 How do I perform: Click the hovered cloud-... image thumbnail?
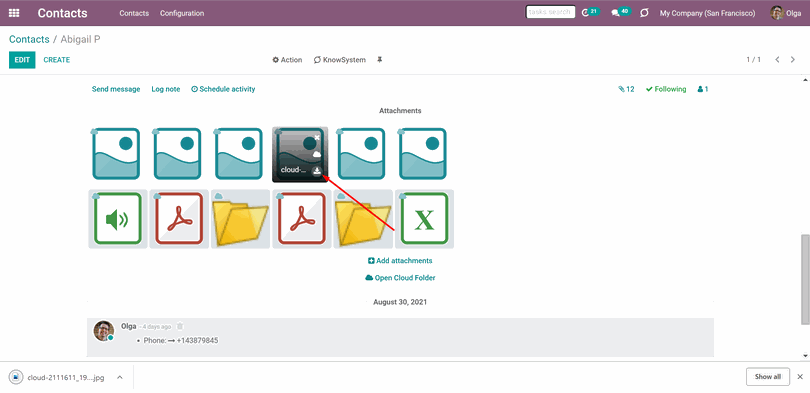point(300,154)
